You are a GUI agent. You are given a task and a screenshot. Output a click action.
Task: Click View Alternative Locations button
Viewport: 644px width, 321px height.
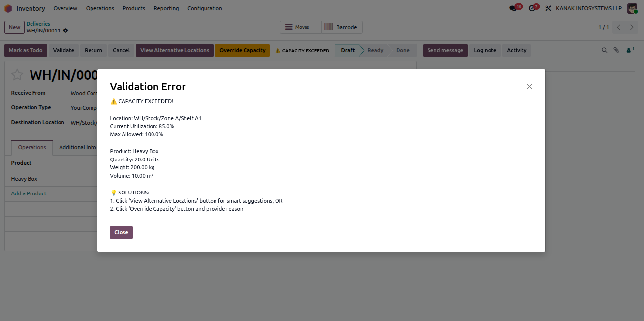pos(175,50)
